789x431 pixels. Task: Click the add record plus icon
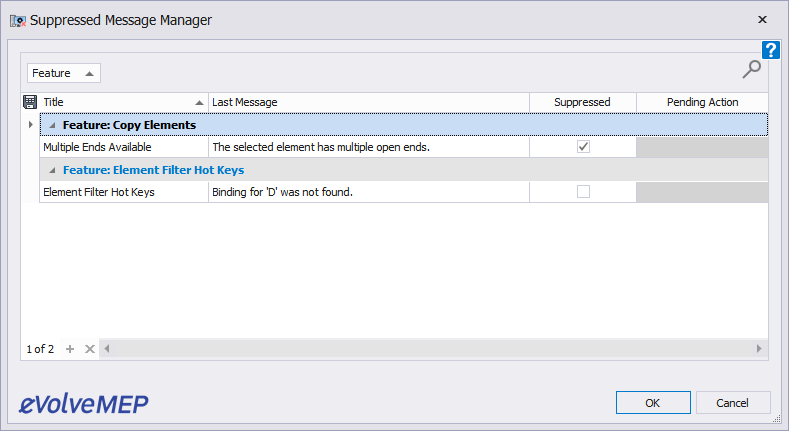(70, 349)
